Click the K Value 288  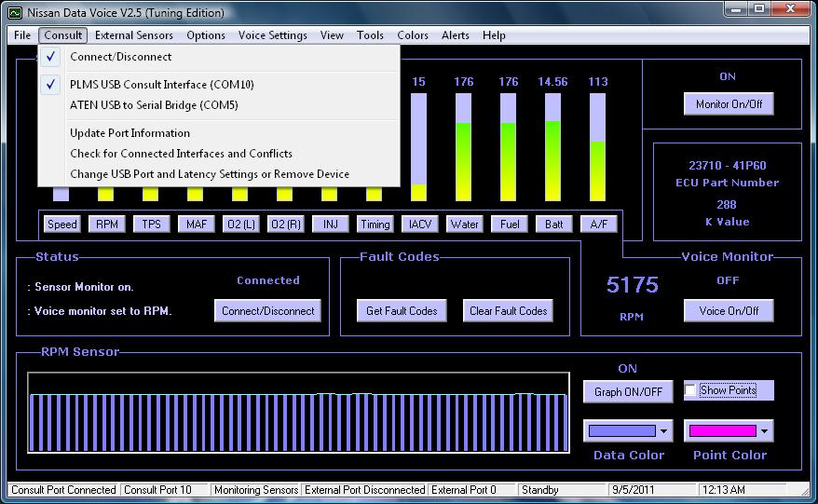[727, 205]
